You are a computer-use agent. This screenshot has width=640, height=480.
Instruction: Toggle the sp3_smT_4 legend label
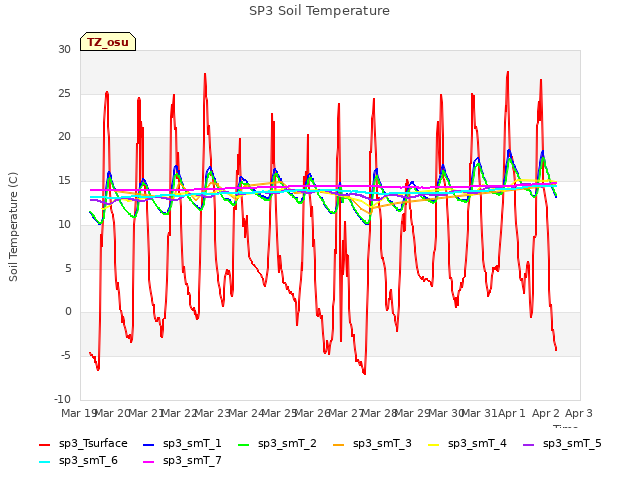coord(477,443)
